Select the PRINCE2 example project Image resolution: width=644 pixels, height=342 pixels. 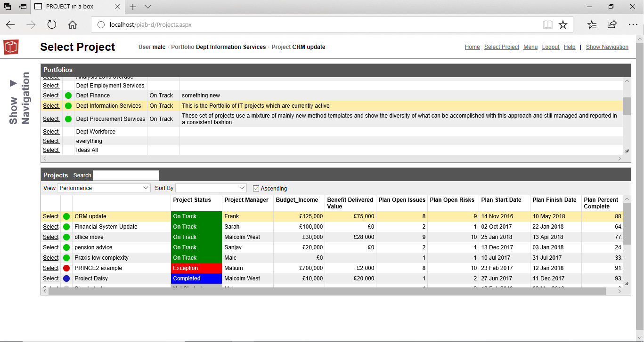point(51,268)
